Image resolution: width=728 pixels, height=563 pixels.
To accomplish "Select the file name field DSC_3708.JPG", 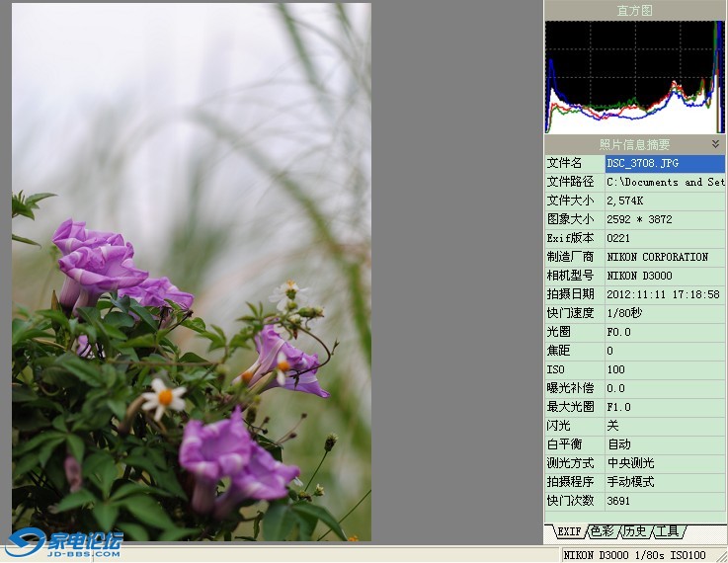I will [664, 163].
